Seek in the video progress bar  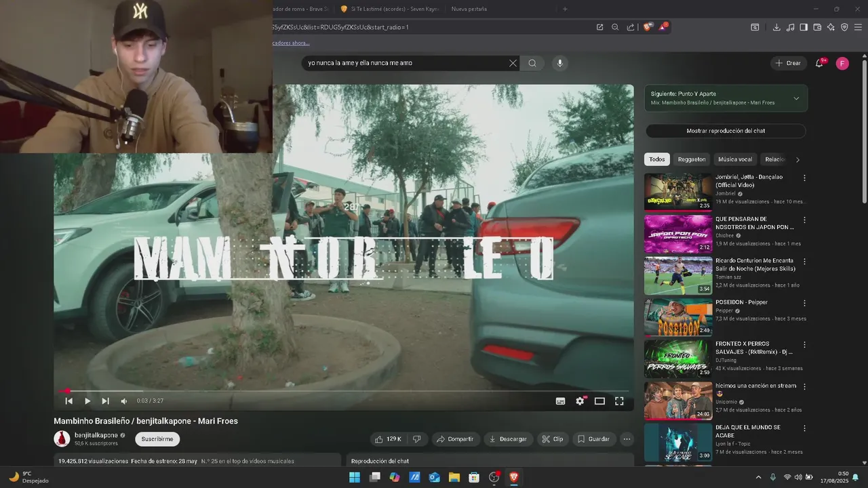pyautogui.click(x=344, y=391)
